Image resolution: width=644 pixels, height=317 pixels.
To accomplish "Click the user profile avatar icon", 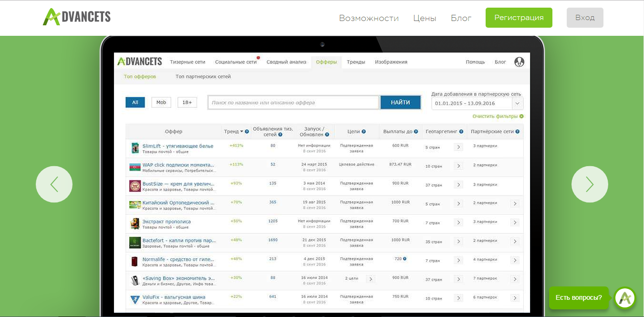I will point(519,62).
